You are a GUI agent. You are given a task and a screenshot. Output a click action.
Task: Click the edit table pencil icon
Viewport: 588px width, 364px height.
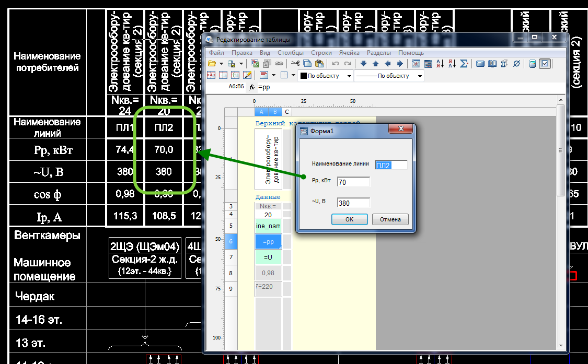pyautogui.click(x=247, y=75)
